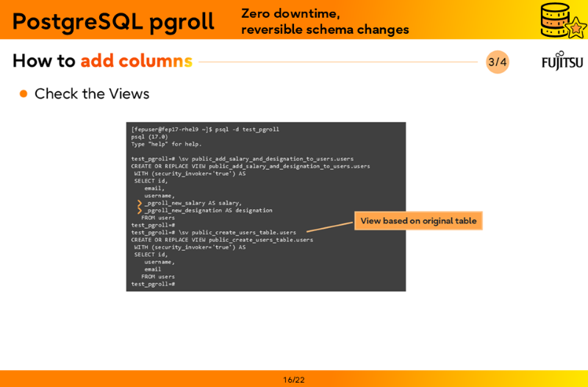This screenshot has width=588, height=387.
Task: Click the orange words 'add columns' in heading
Action: tap(136, 61)
